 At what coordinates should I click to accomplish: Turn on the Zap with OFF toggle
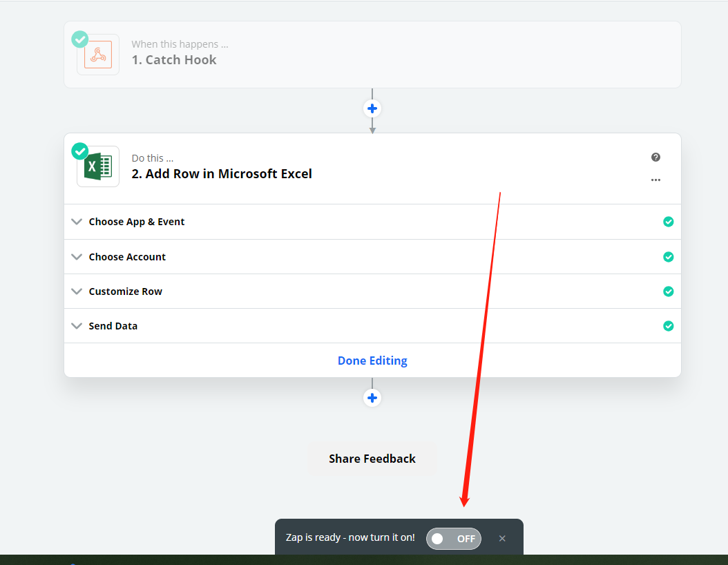pyautogui.click(x=454, y=539)
